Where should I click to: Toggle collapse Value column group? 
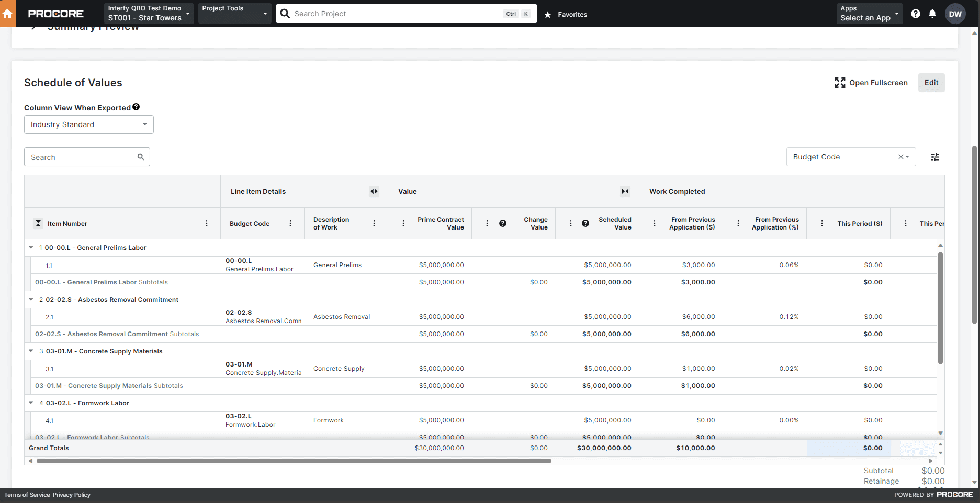(625, 192)
